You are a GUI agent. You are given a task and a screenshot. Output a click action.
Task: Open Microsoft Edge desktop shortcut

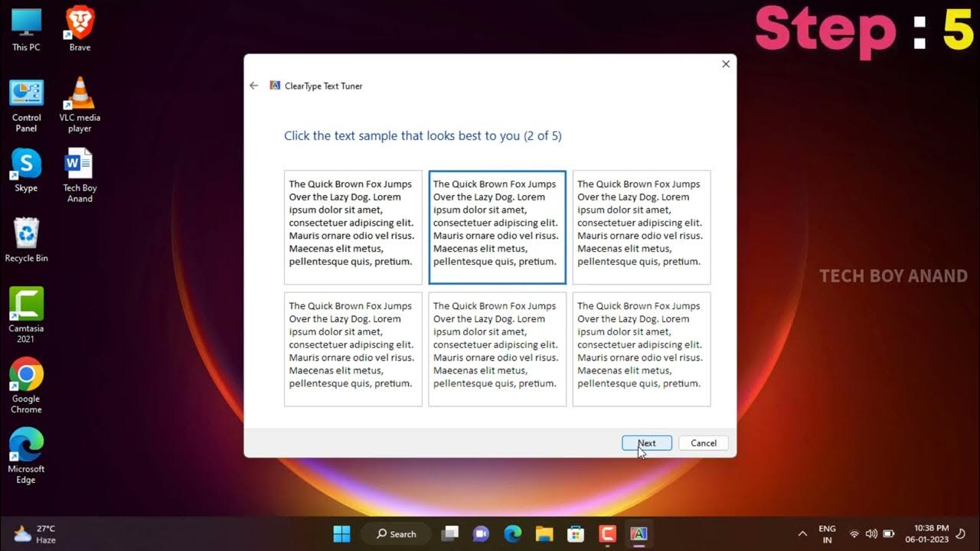click(26, 456)
